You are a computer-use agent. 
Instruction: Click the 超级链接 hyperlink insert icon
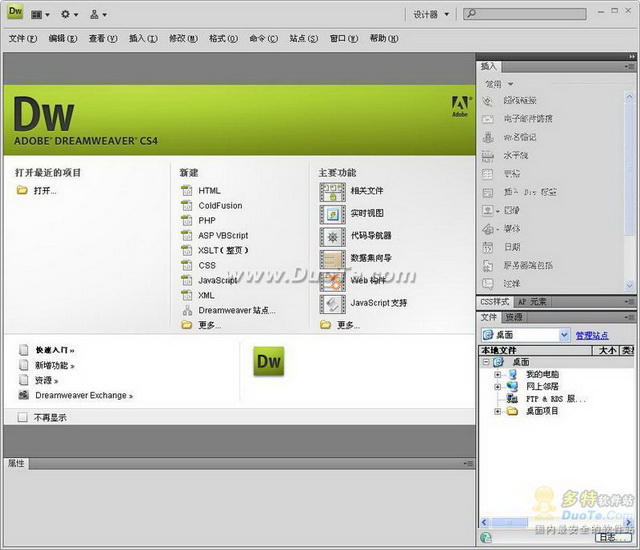[488, 100]
